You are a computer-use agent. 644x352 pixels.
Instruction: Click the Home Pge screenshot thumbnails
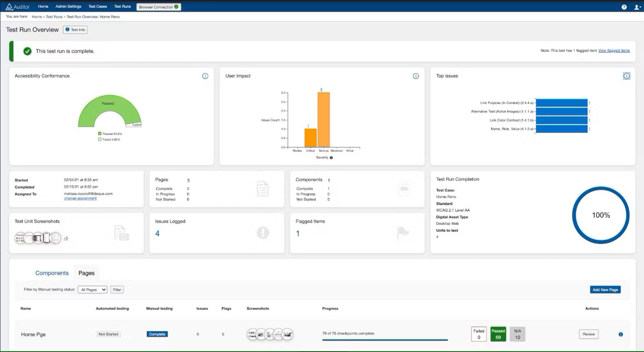(x=270, y=334)
